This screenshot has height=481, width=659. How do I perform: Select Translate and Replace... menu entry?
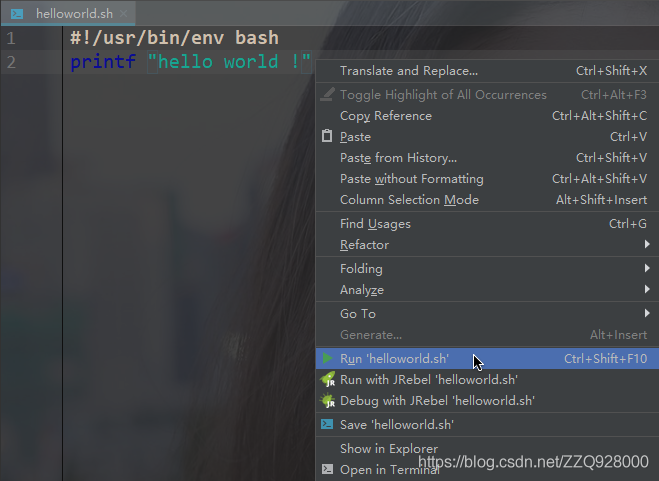pyautogui.click(x=409, y=71)
